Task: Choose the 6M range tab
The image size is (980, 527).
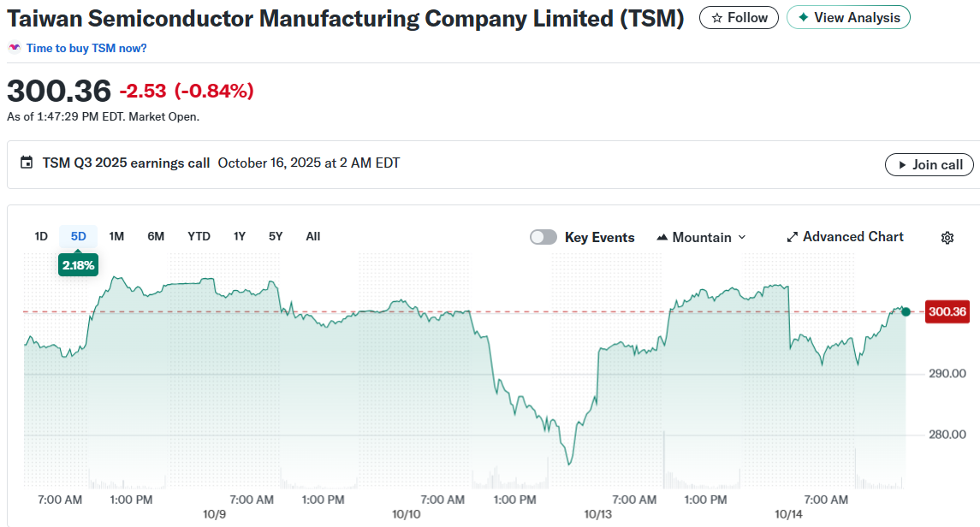Action: [156, 236]
